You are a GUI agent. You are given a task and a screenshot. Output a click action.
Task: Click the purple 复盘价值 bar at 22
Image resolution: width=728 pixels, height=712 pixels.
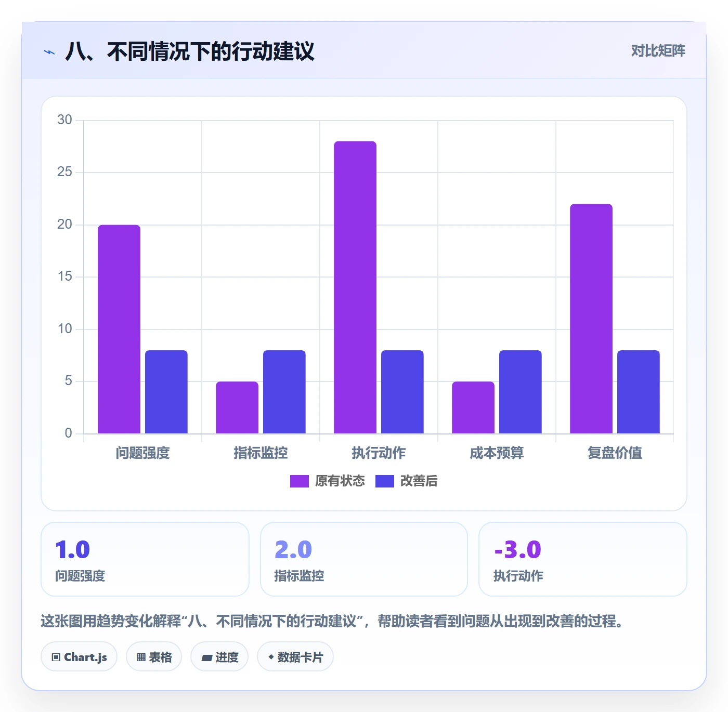pyautogui.click(x=591, y=319)
